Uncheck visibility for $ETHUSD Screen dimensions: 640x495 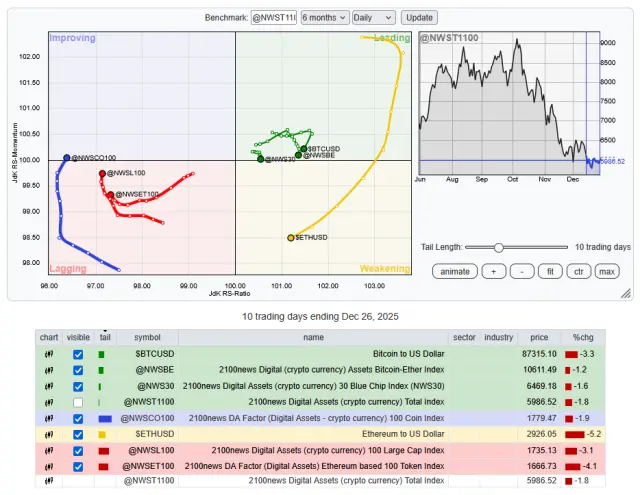(x=78, y=435)
